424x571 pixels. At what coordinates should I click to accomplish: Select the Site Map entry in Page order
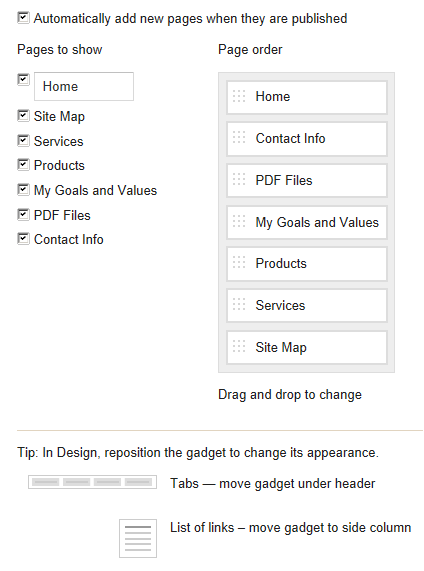[x=307, y=347]
